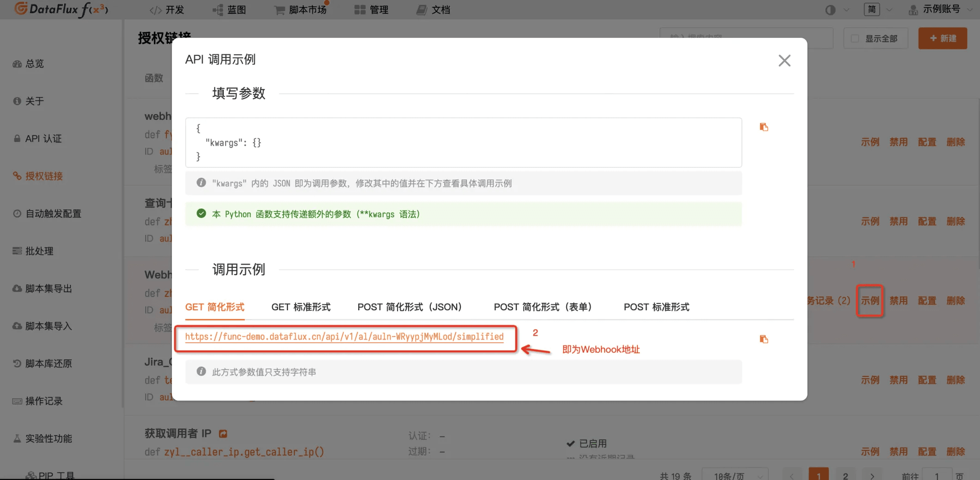The image size is (980, 480).
Task: Click 示例 in the highlighted Webhook row
Action: [870, 301]
